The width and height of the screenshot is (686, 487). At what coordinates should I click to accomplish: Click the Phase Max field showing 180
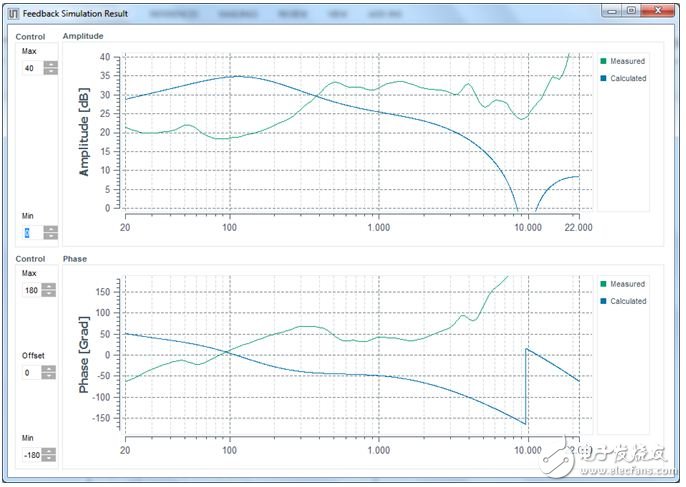point(32,290)
